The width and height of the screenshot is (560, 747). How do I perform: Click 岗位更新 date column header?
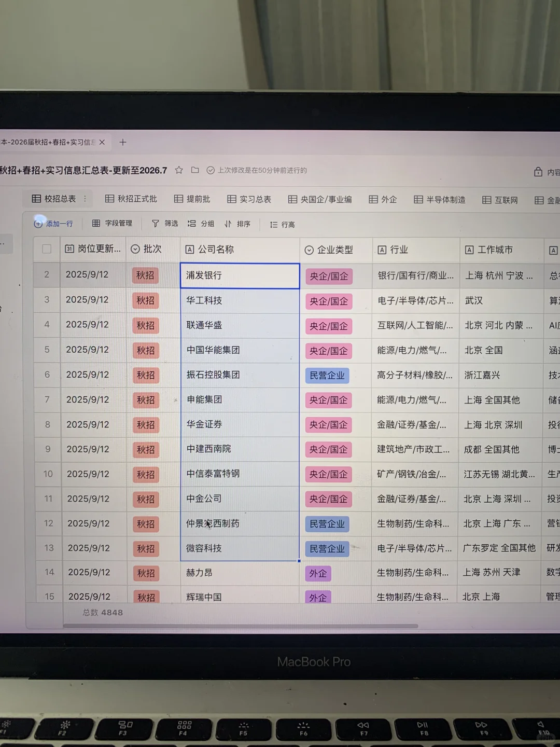pyautogui.click(x=93, y=249)
